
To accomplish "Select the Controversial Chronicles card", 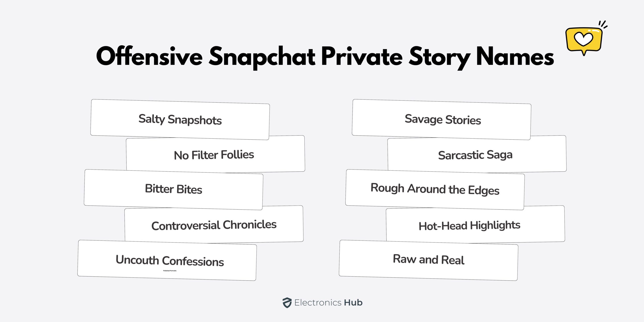I will (214, 225).
